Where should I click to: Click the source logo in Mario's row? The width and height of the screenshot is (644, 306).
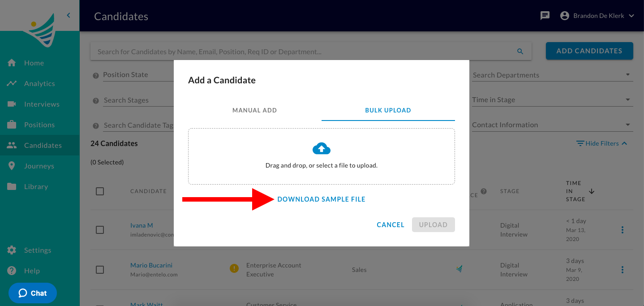459,269
